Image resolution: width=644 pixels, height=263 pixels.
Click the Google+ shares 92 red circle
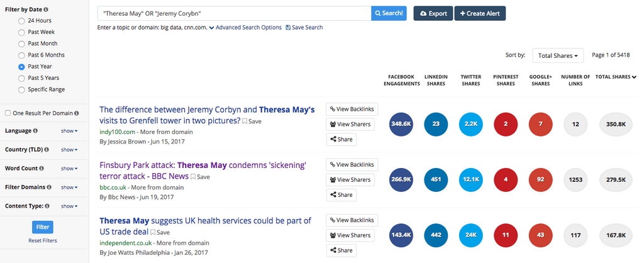pyautogui.click(x=540, y=179)
